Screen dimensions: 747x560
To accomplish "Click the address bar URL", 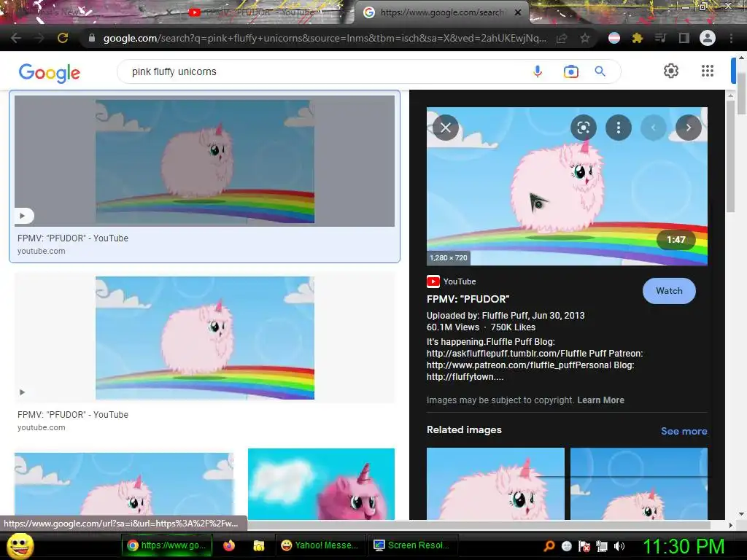I will 325,38.
